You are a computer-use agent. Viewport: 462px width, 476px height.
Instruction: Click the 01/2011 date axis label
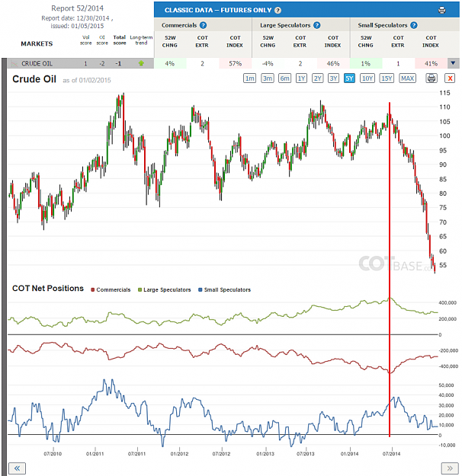pos(95,454)
